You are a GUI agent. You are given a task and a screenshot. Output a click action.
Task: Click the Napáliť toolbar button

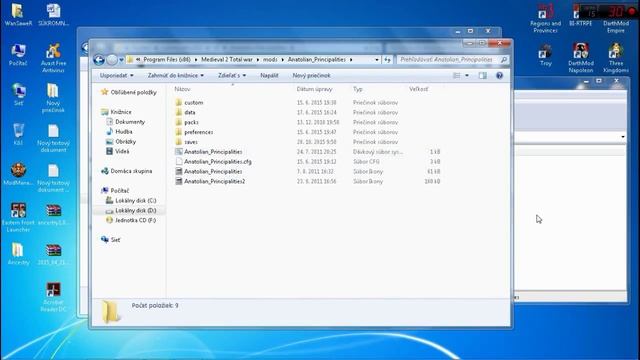tap(269, 76)
